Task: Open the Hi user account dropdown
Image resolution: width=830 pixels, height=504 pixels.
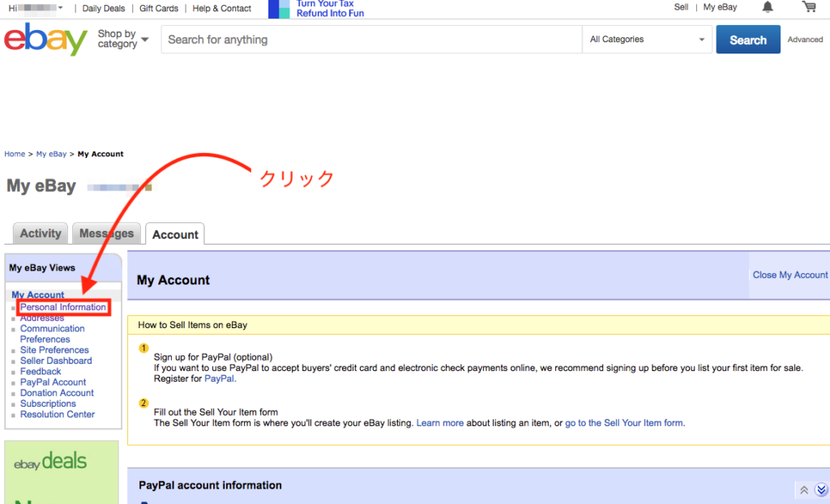Action: pyautogui.click(x=36, y=8)
